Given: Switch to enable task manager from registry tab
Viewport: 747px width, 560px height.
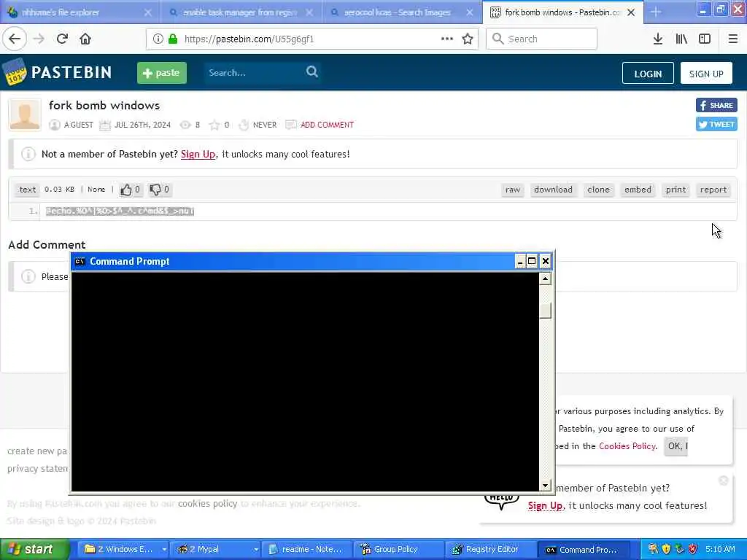Looking at the screenshot, I should tap(241, 12).
